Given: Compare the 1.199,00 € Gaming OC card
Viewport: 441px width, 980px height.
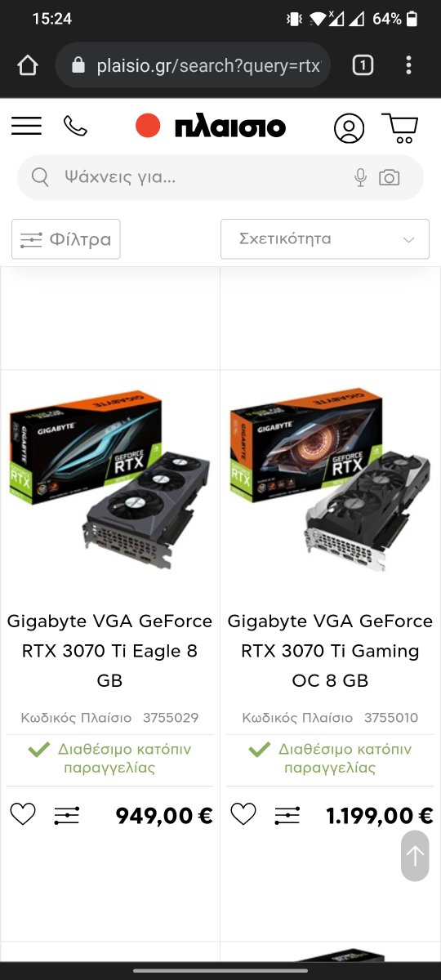Looking at the screenshot, I should pos(287,815).
